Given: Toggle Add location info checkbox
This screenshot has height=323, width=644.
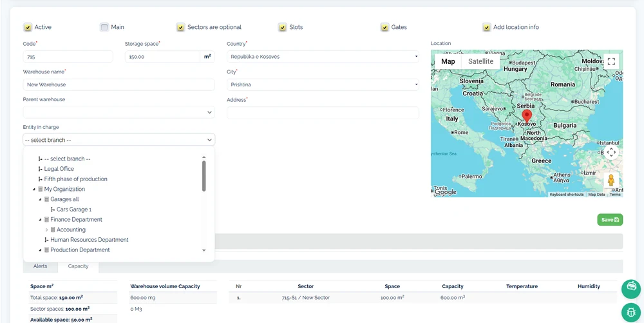Looking at the screenshot, I should tap(486, 28).
